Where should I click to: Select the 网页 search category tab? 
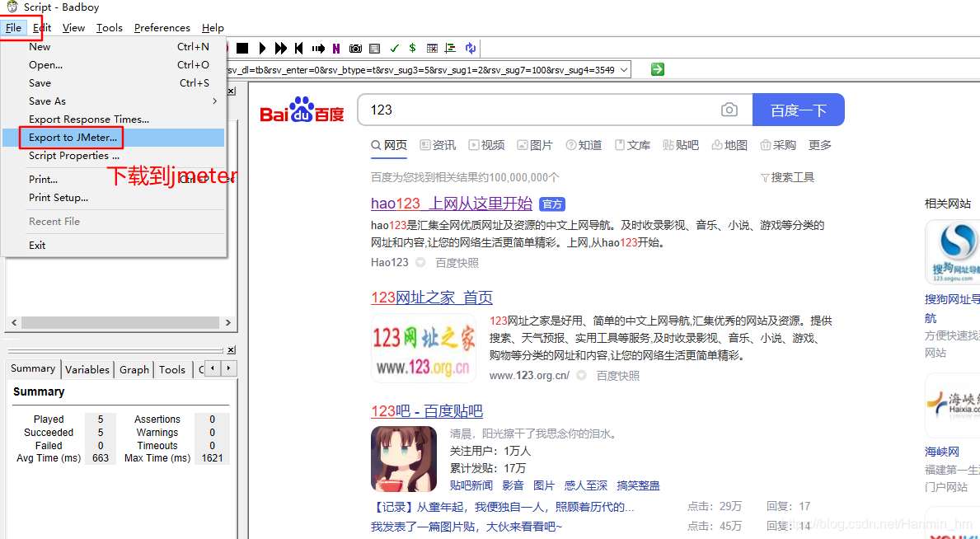[389, 145]
